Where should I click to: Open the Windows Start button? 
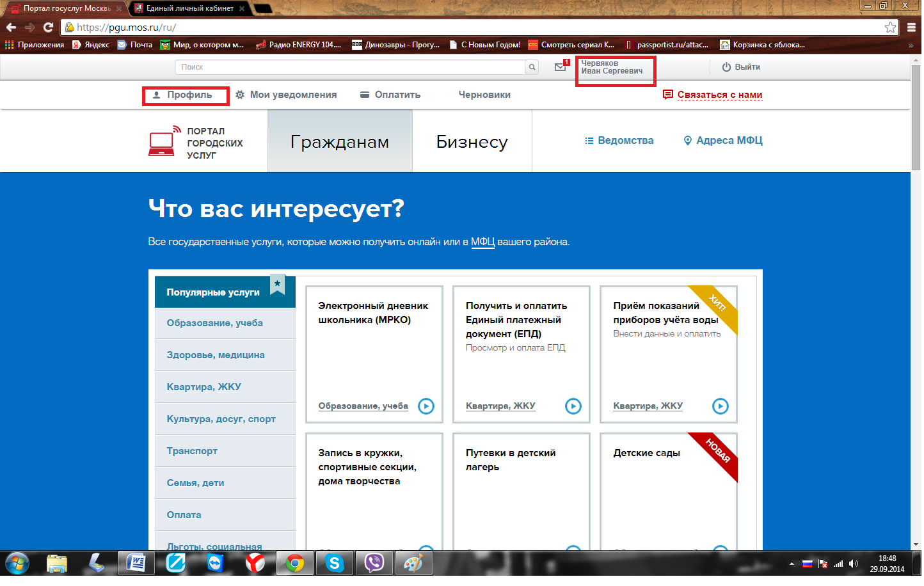17,564
